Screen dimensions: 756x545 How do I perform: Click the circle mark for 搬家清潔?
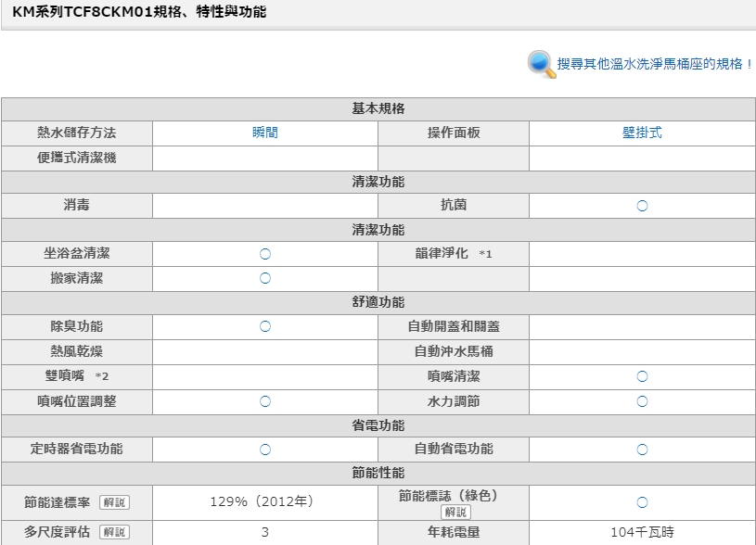pos(264,278)
